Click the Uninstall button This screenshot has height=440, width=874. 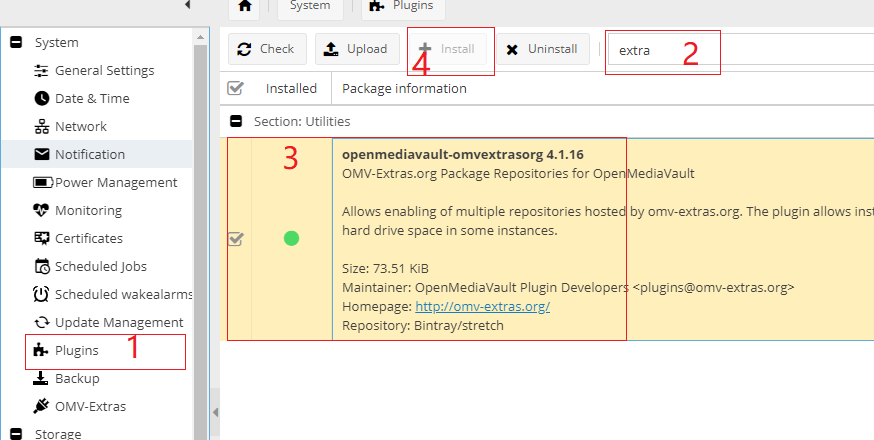tap(543, 49)
